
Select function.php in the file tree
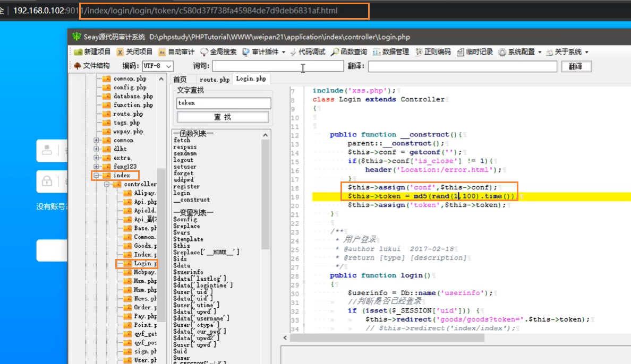pos(133,105)
